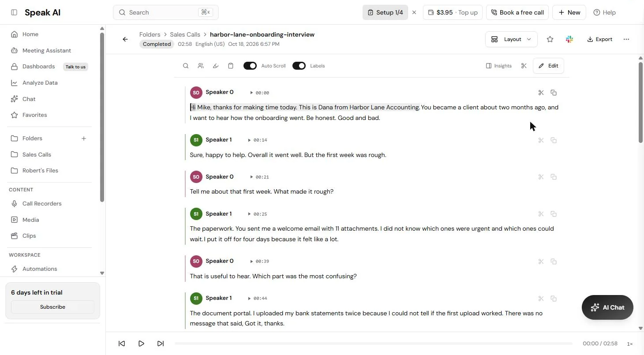Screen dimensions: 644x355
Task: Copy the Speaker 1 segment at 00:14
Action: click(x=554, y=140)
